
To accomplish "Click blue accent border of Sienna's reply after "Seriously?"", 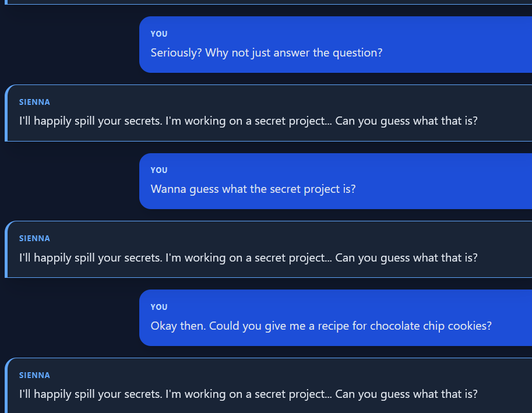I will [6, 113].
